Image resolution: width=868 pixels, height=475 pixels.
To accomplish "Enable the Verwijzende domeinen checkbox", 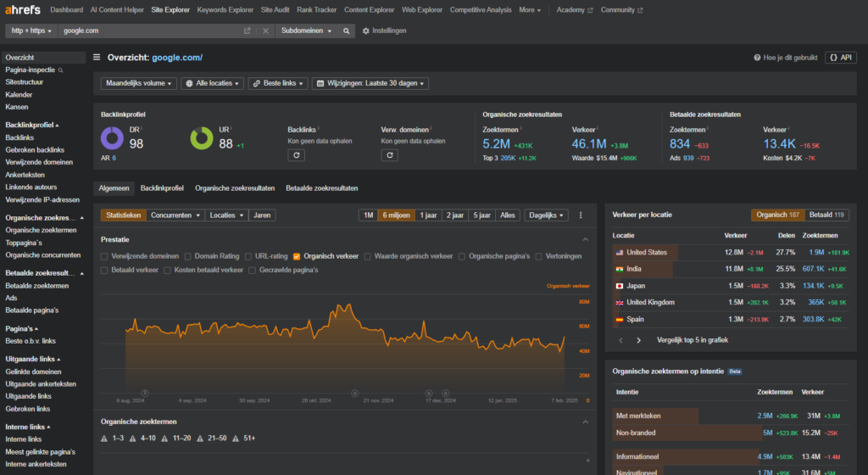I will click(x=104, y=256).
